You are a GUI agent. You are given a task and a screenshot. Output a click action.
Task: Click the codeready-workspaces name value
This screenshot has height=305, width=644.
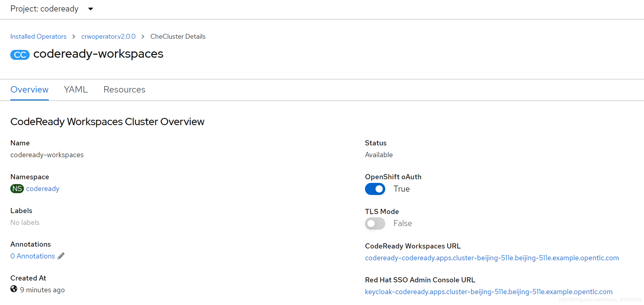47,155
